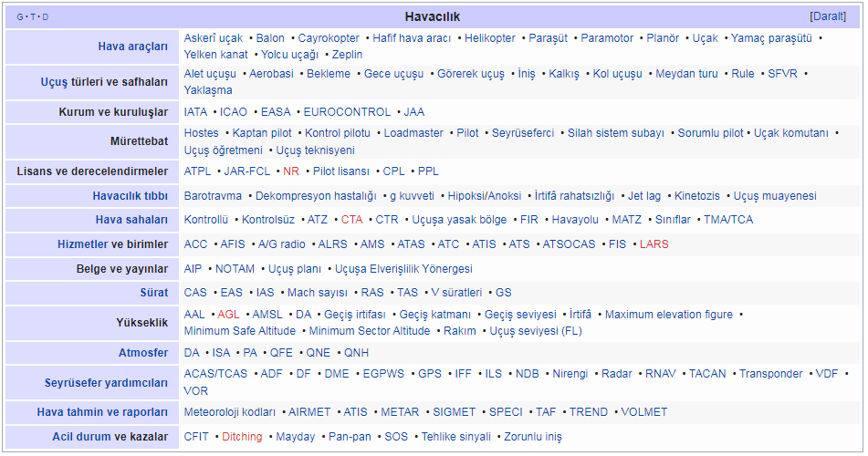Open the Transponder link
Viewport: 868px width, 456px height.
coord(770,374)
